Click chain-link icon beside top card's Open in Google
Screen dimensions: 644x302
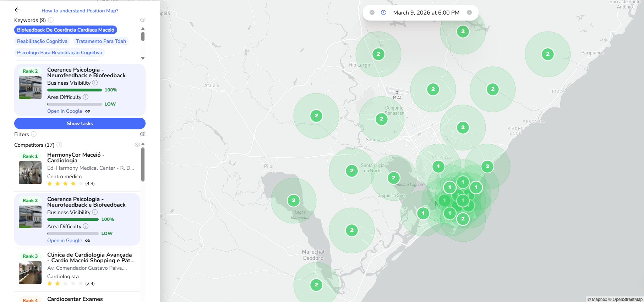pos(88,111)
